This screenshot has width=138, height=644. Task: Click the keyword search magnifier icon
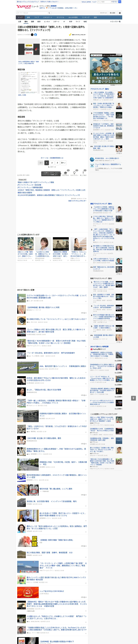[x=49, y=13]
